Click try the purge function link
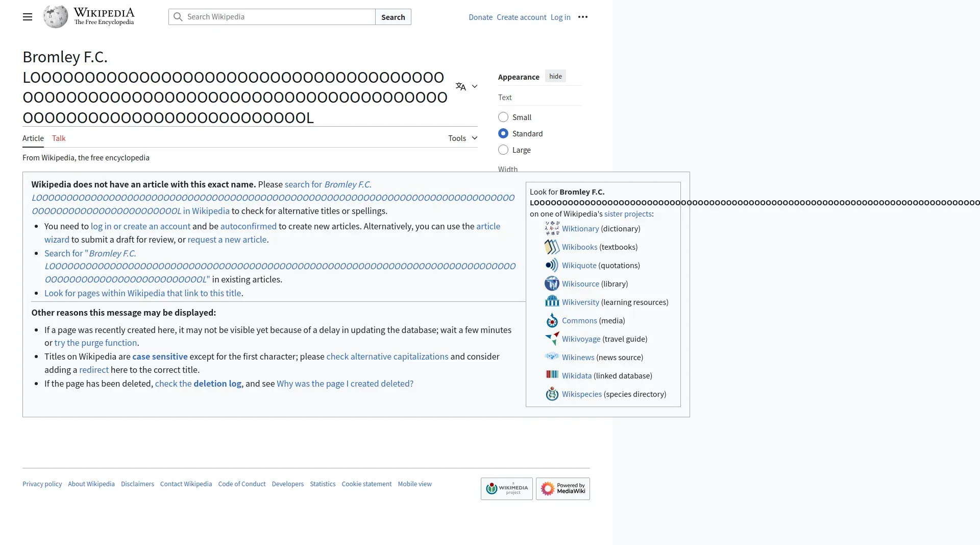The height and width of the screenshot is (545, 980). point(95,342)
